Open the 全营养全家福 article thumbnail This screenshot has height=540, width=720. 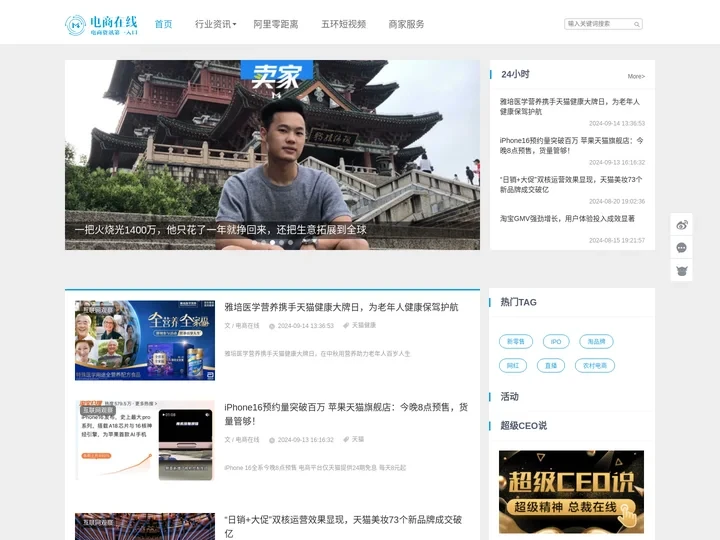pyautogui.click(x=145, y=340)
